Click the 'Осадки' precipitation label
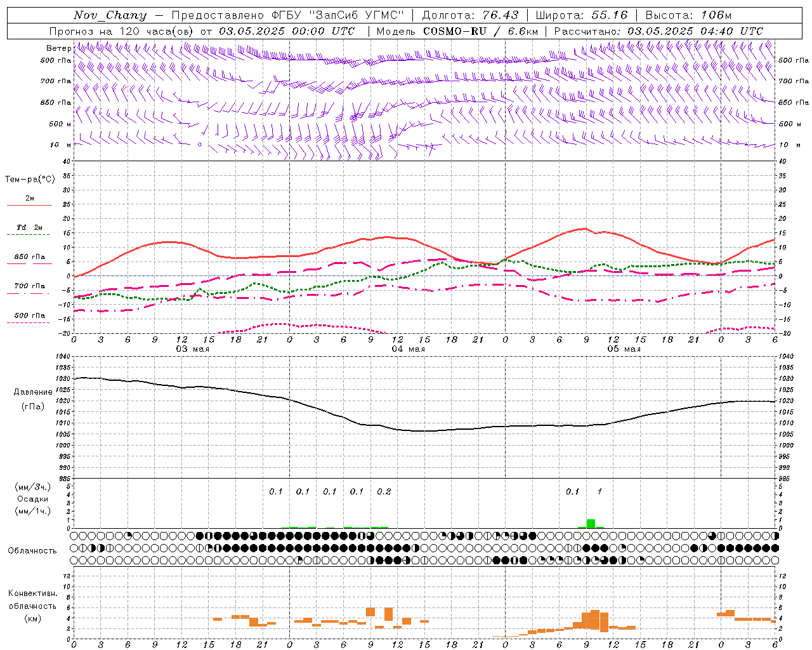This screenshot has height=650, width=812. [x=33, y=499]
